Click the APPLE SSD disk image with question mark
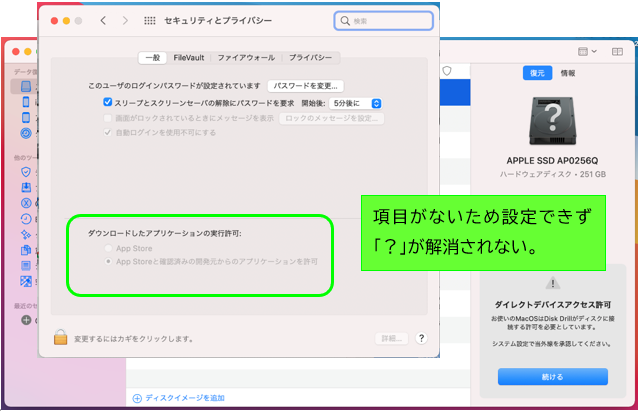The image size is (641, 411). [x=553, y=121]
